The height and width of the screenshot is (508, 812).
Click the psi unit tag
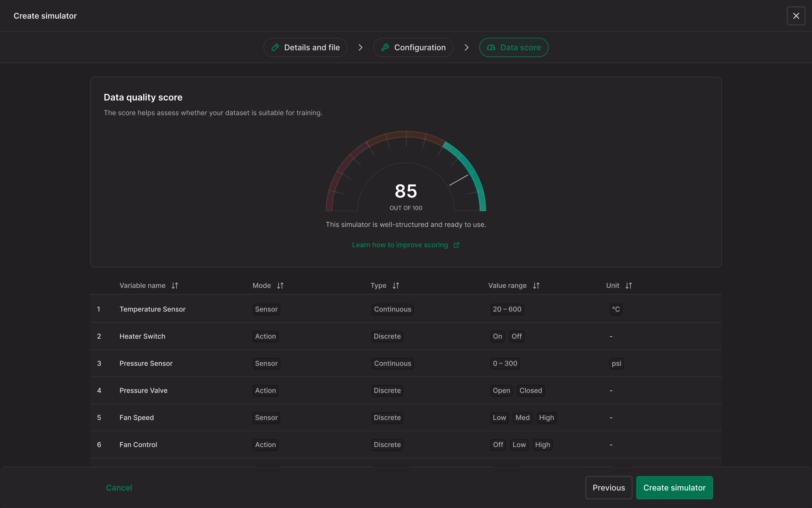(616, 363)
